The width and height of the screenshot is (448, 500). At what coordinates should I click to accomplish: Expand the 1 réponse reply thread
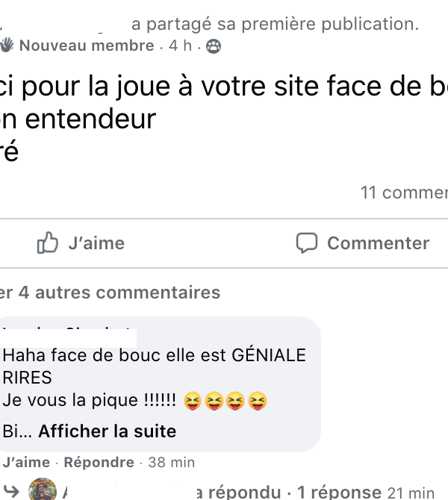(339, 492)
